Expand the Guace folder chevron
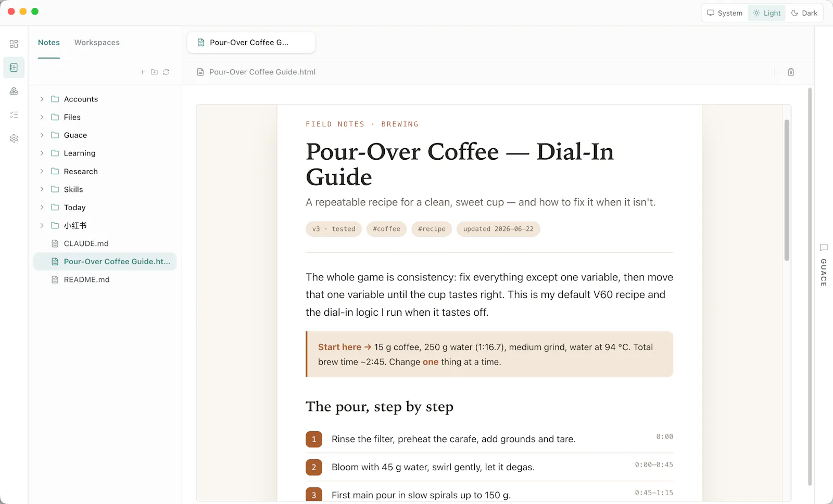This screenshot has height=504, width=833. [42, 135]
